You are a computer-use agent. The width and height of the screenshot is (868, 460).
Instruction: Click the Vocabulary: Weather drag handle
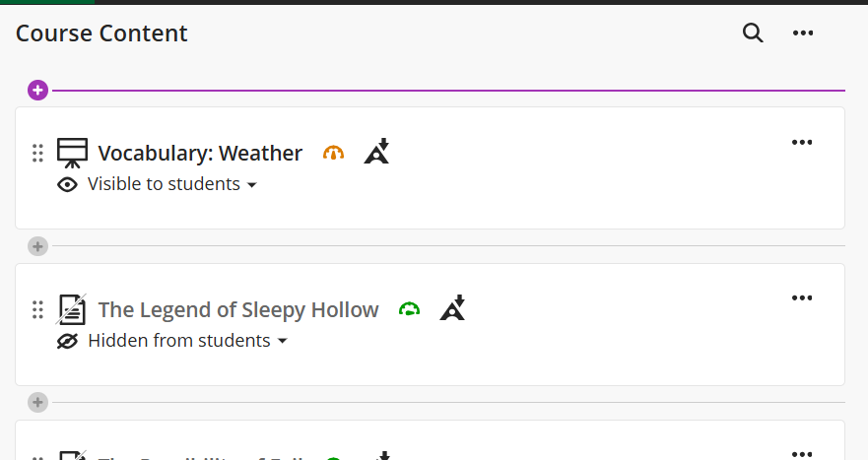click(37, 154)
